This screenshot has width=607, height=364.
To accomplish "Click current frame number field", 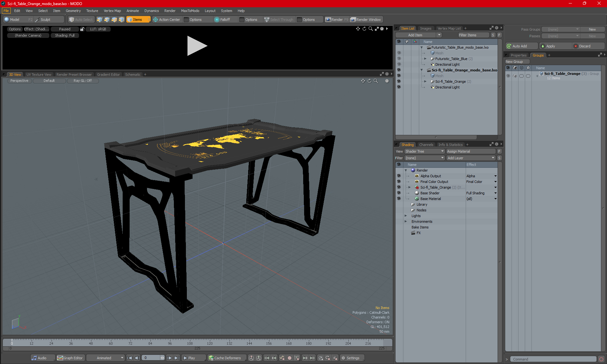I will pyautogui.click(x=152, y=358).
